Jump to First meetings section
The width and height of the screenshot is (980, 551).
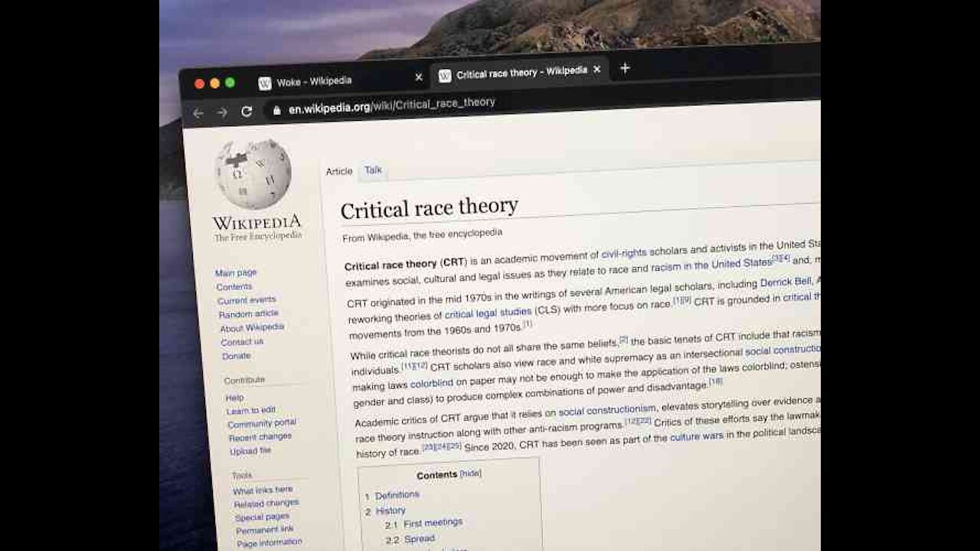pos(433,523)
